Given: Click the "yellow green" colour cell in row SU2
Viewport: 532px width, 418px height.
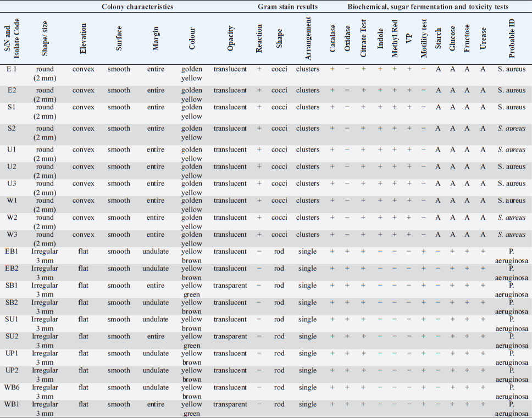Looking at the screenshot, I should coord(192,341).
